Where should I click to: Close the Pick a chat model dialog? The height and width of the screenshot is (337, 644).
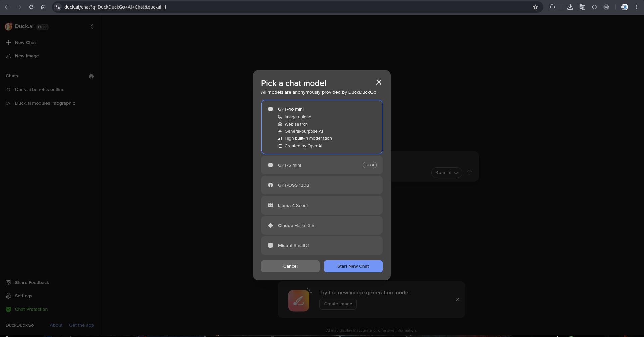[x=378, y=82]
